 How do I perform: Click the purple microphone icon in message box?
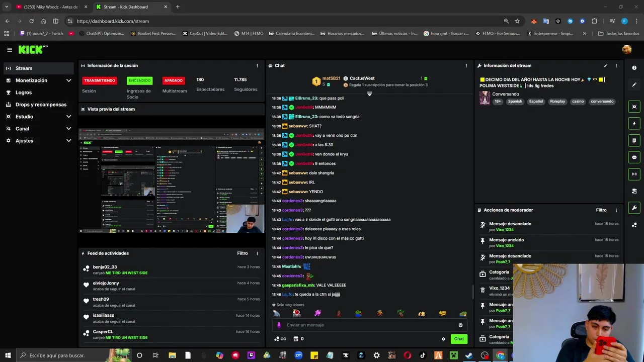click(x=279, y=325)
